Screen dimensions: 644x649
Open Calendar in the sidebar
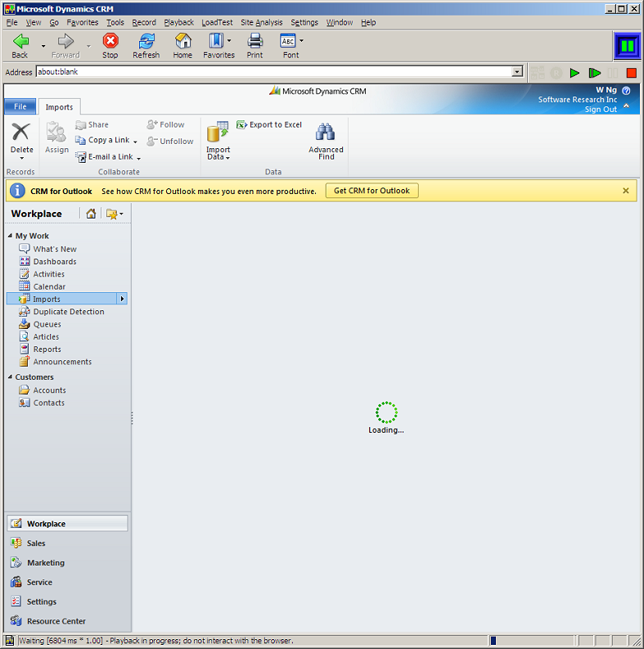[49, 286]
